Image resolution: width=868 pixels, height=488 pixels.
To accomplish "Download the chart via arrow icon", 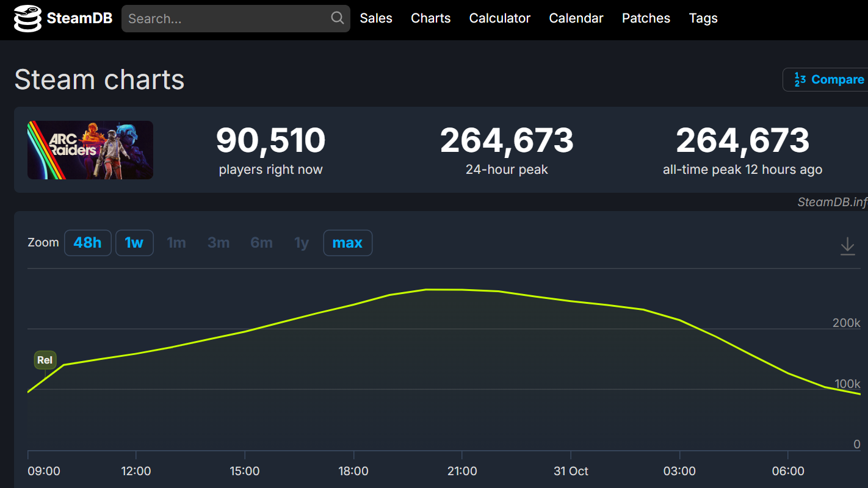I will coord(847,246).
